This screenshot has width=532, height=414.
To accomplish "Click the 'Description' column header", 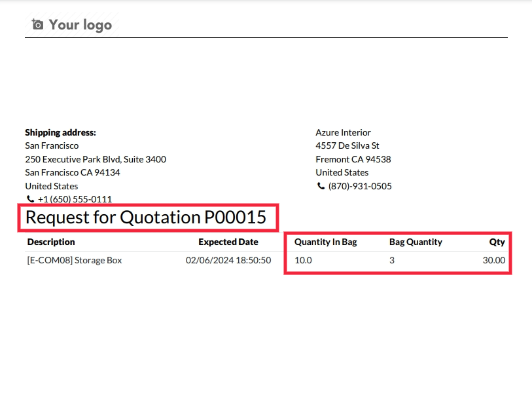I will pos(51,242).
